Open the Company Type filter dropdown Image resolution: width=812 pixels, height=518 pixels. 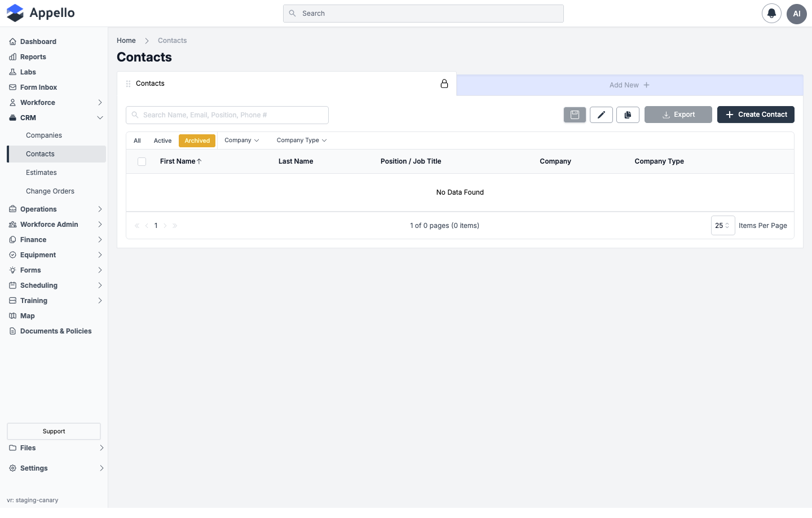302,141
